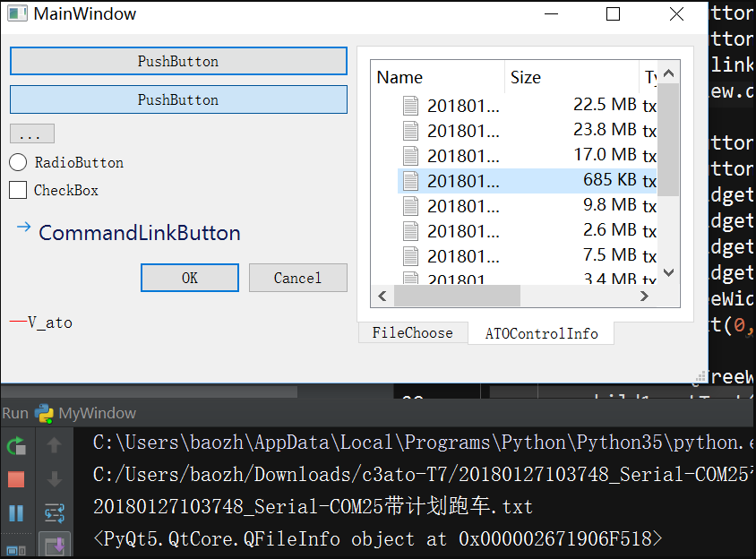Click the Name column header
This screenshot has height=559, width=756.
399,77
